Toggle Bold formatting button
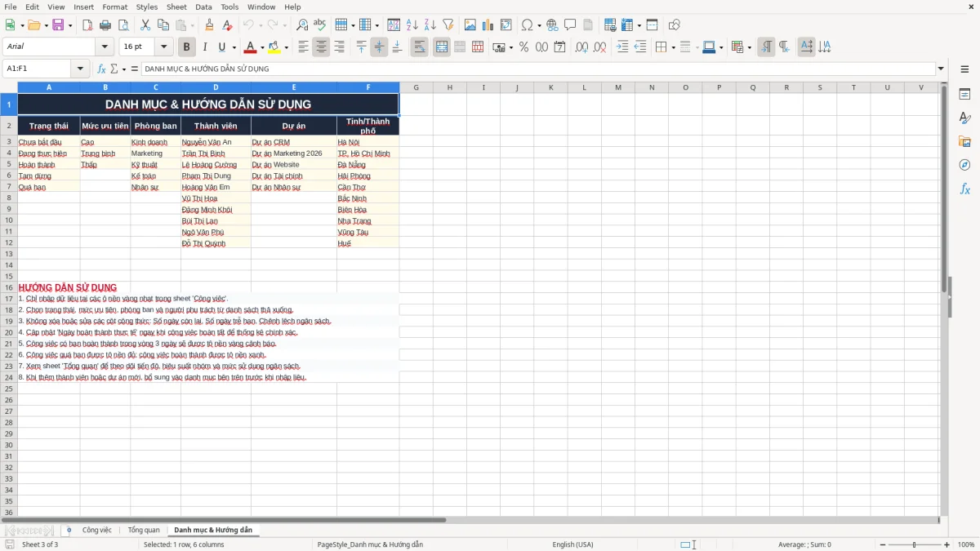Screen dimensions: 980x551 coord(187,47)
